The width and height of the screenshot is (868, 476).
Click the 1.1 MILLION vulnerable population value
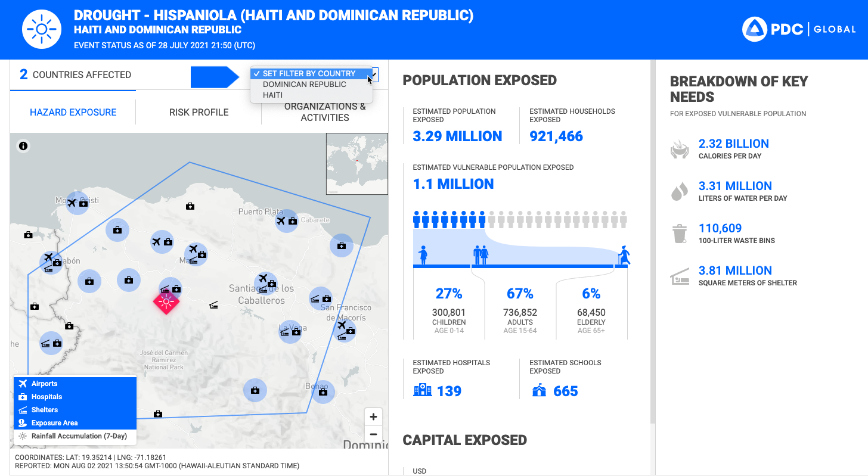click(x=454, y=184)
